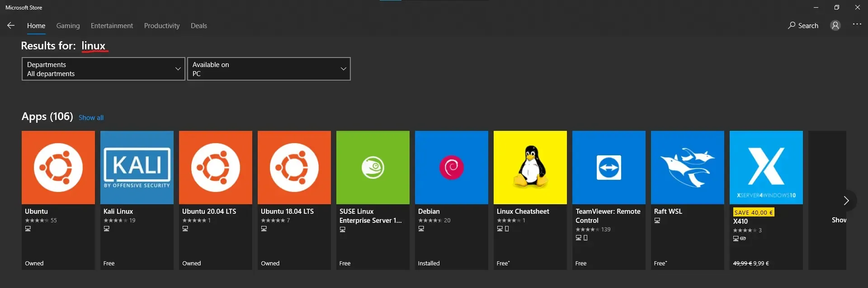Open the SUSE Linux chameleon icon tile
The image size is (868, 288).
click(373, 168)
